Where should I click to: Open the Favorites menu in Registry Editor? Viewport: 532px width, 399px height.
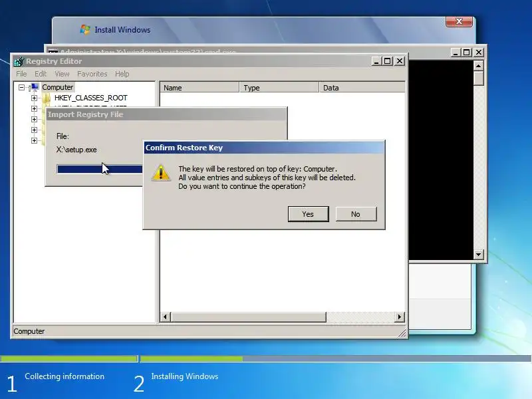(x=92, y=74)
